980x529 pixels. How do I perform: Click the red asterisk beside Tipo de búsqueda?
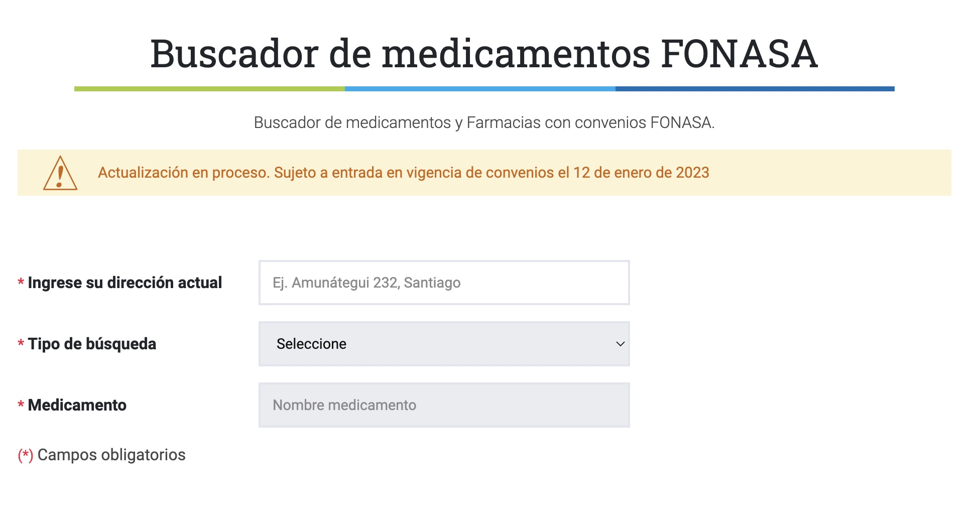21,344
